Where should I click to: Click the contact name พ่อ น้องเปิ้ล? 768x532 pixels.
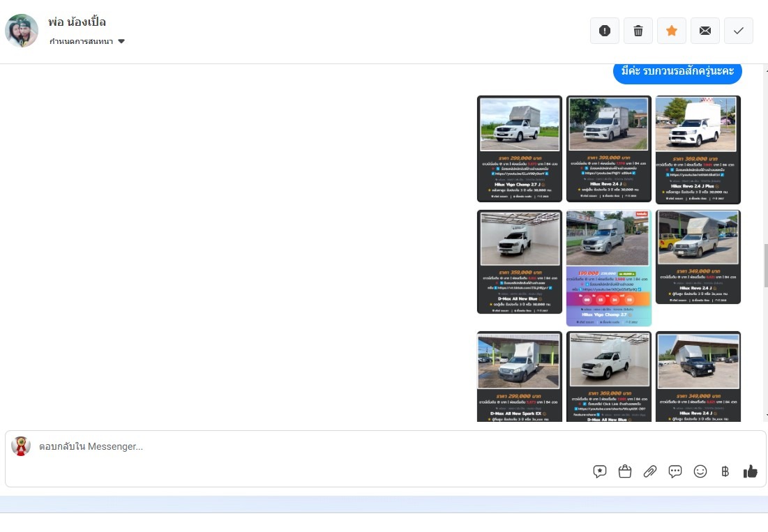(77, 22)
